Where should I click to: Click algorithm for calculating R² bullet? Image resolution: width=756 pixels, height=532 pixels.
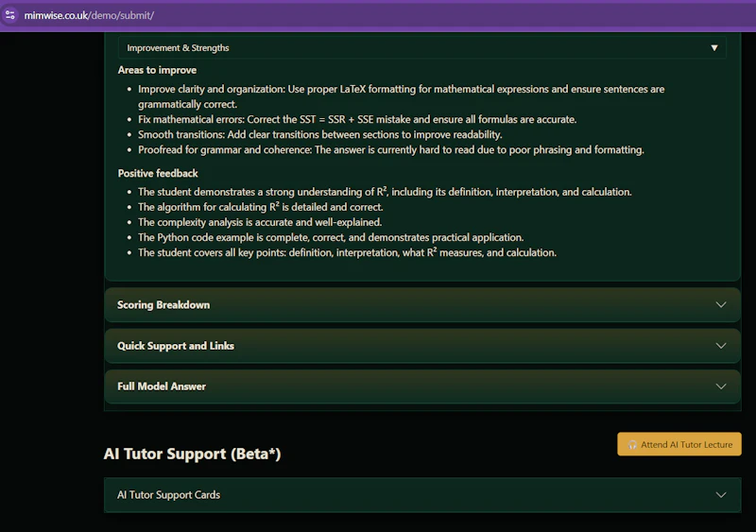(x=261, y=207)
